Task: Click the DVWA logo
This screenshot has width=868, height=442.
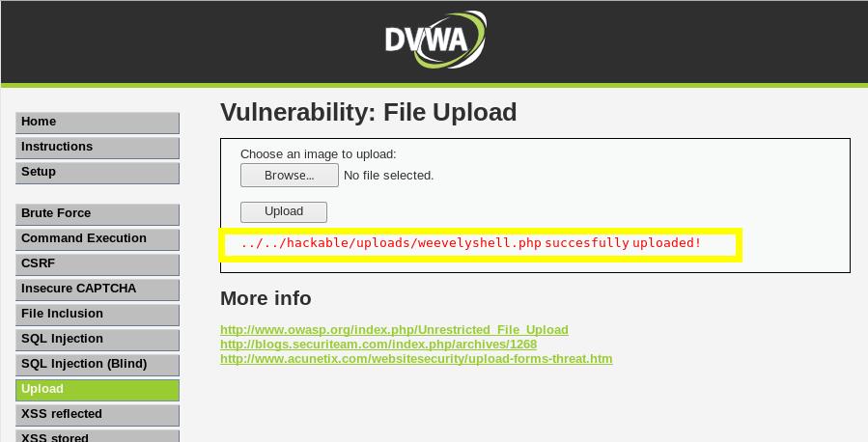Action: 435,40
